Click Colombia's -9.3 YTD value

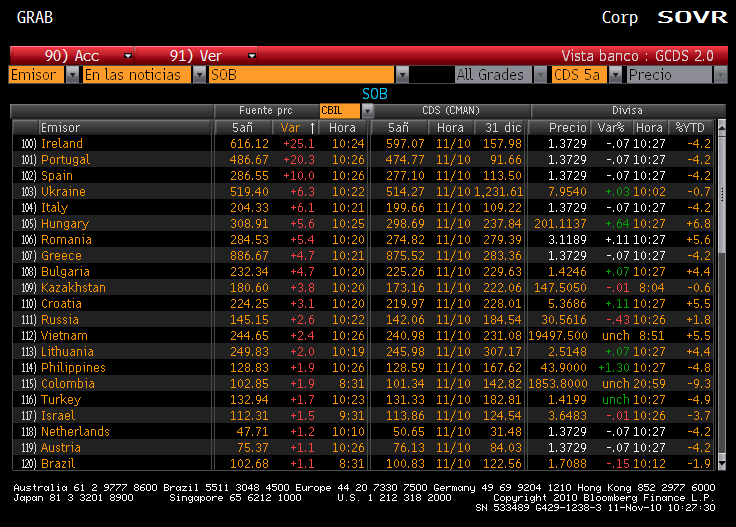coord(699,383)
